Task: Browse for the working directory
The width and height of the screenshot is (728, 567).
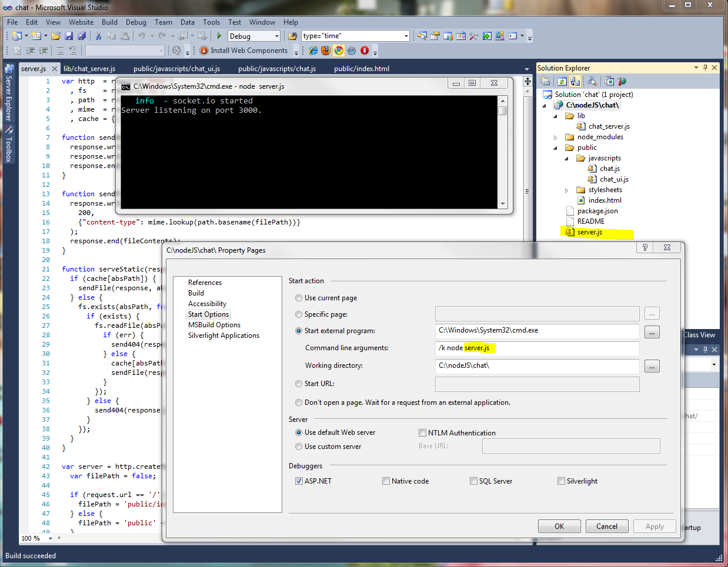Action: 652,367
